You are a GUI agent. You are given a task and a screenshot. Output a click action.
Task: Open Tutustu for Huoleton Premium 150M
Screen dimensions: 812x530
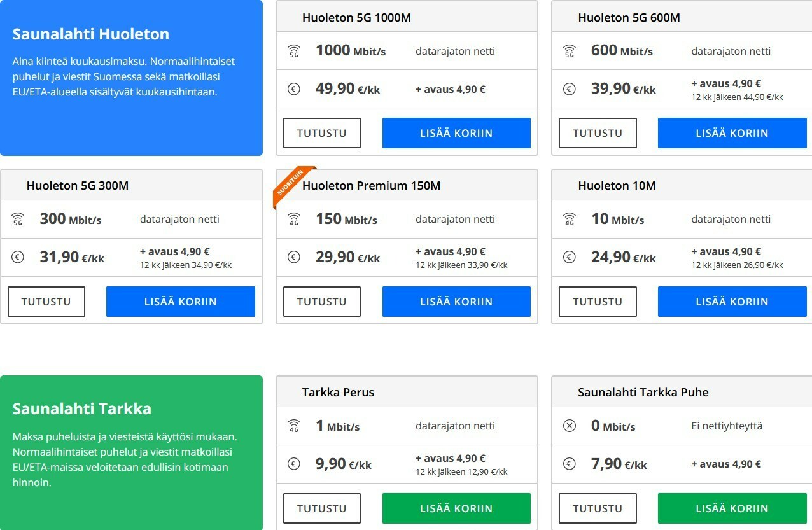pyautogui.click(x=322, y=302)
